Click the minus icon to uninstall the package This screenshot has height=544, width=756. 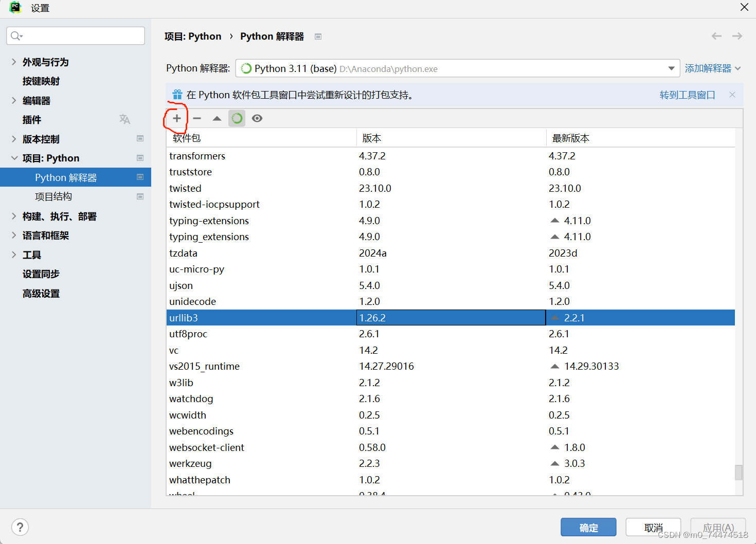pyautogui.click(x=197, y=118)
